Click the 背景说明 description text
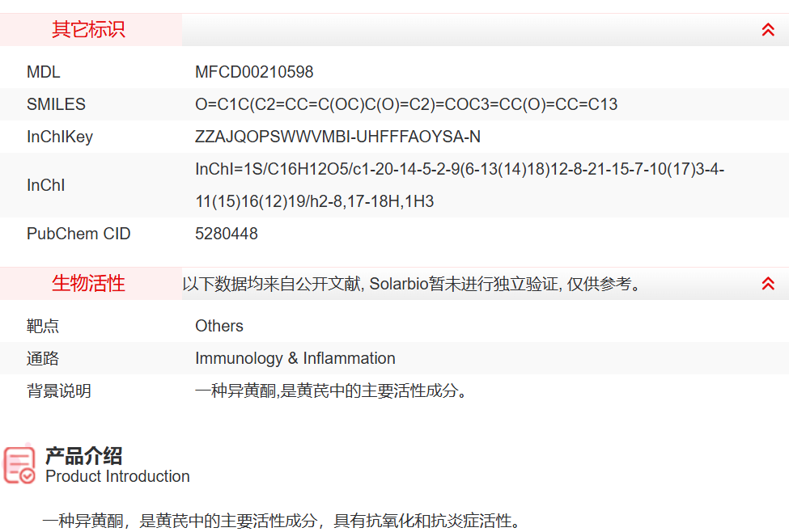Viewport: 789px width, 532px height. 331,391
